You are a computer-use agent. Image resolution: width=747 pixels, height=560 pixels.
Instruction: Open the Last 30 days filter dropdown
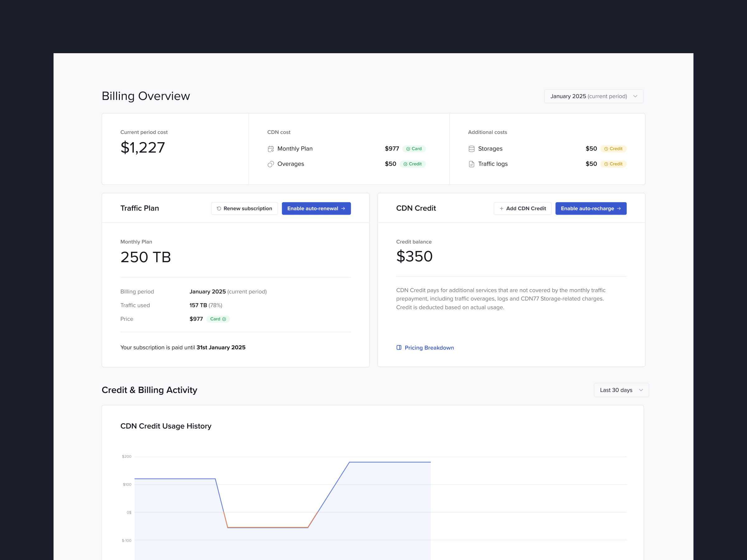(621, 390)
